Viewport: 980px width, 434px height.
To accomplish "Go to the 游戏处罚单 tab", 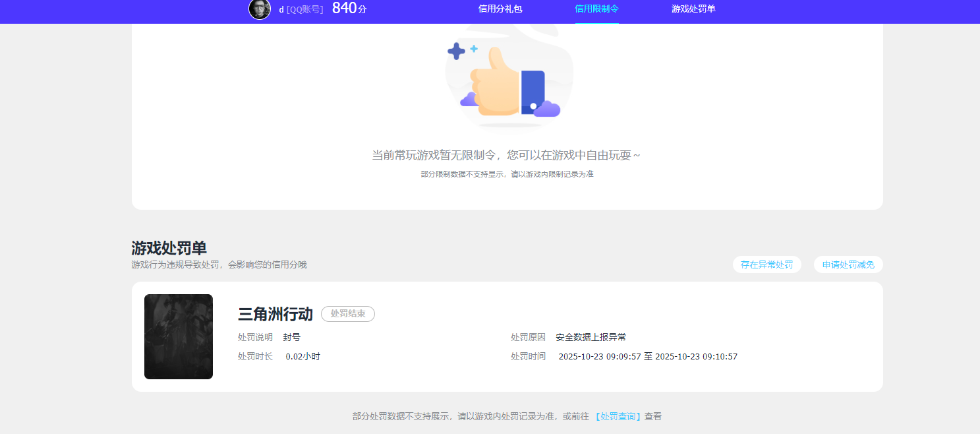I will tap(693, 9).
